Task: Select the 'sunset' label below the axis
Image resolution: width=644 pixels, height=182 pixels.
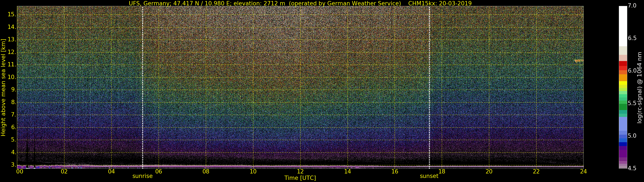Action: click(429, 176)
